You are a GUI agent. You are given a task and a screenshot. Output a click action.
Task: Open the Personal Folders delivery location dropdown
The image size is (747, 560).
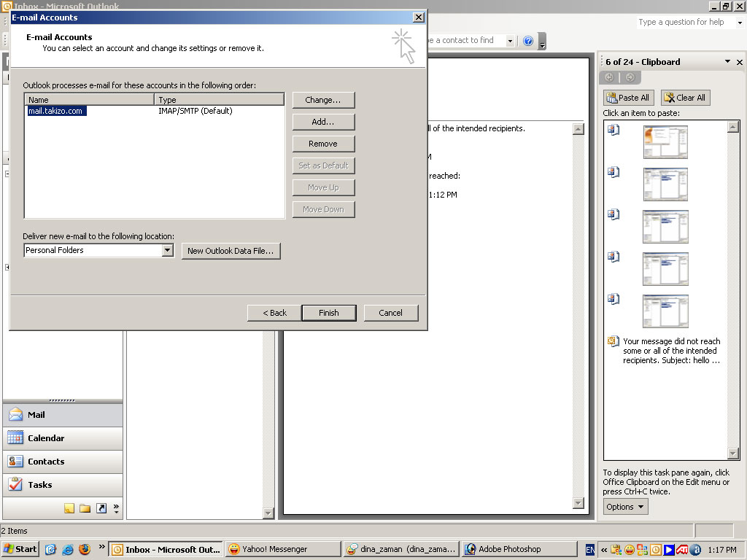(x=167, y=251)
